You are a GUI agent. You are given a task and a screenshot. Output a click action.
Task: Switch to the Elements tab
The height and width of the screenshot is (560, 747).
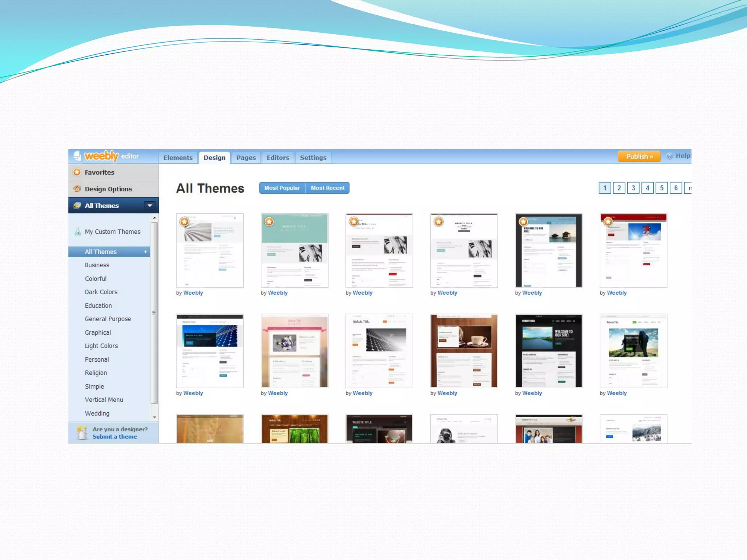178,157
